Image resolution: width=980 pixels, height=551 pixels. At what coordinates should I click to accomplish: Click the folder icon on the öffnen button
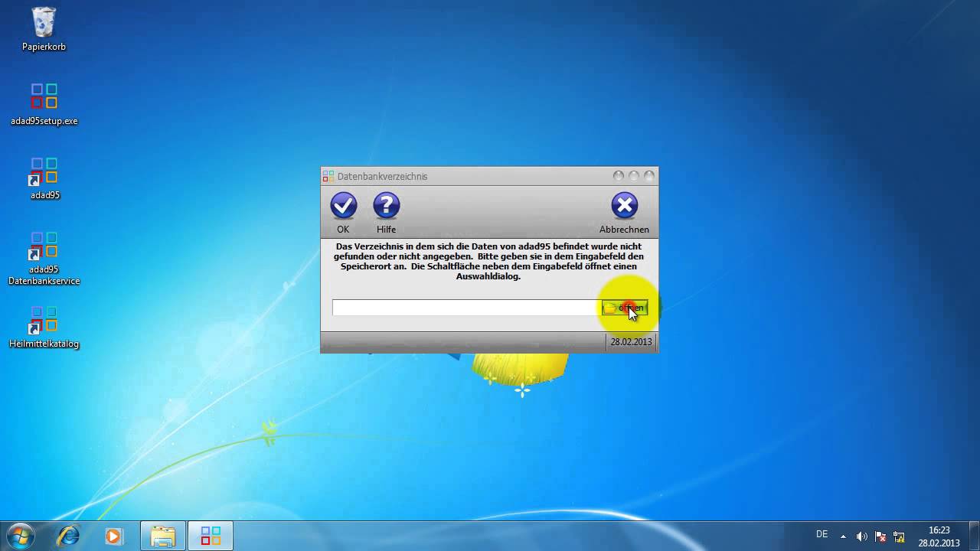point(609,308)
